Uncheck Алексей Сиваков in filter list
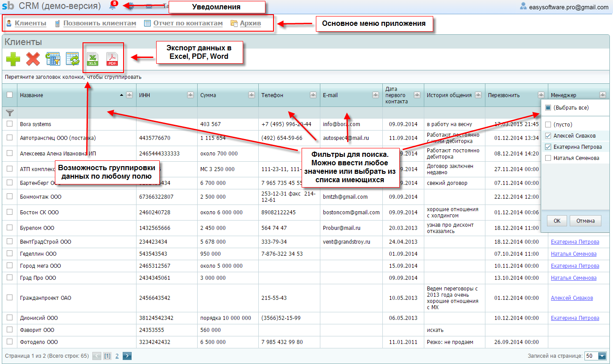This screenshot has width=613, height=364. [548, 136]
